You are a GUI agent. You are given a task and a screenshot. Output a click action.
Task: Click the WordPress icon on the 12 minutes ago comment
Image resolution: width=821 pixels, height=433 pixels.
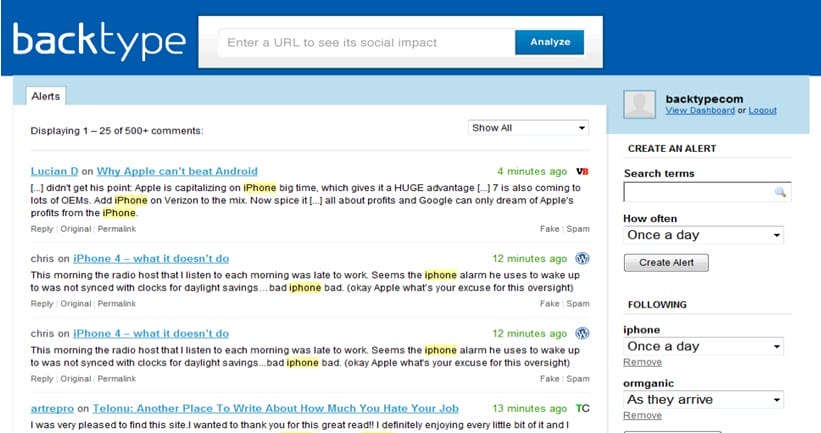pos(583,258)
